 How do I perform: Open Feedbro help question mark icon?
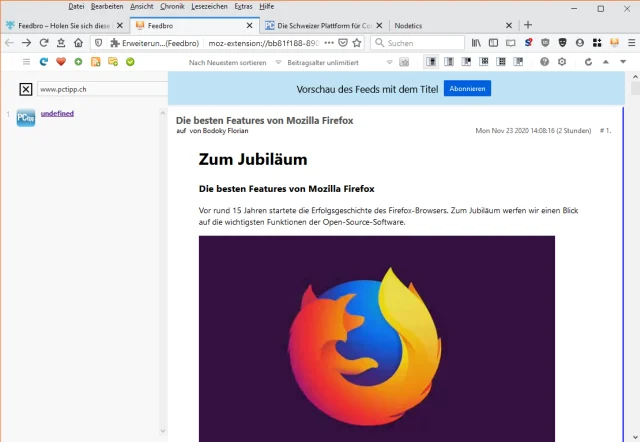544,62
